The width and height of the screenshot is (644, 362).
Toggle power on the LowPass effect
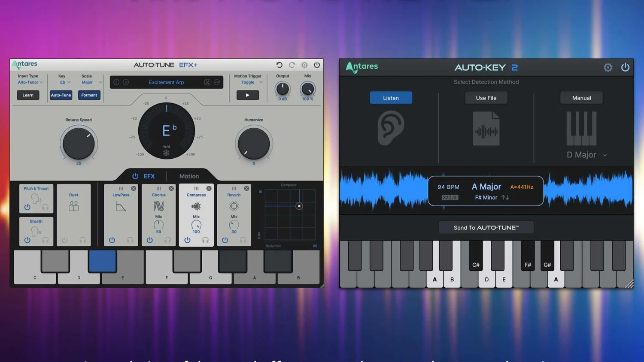(112, 240)
